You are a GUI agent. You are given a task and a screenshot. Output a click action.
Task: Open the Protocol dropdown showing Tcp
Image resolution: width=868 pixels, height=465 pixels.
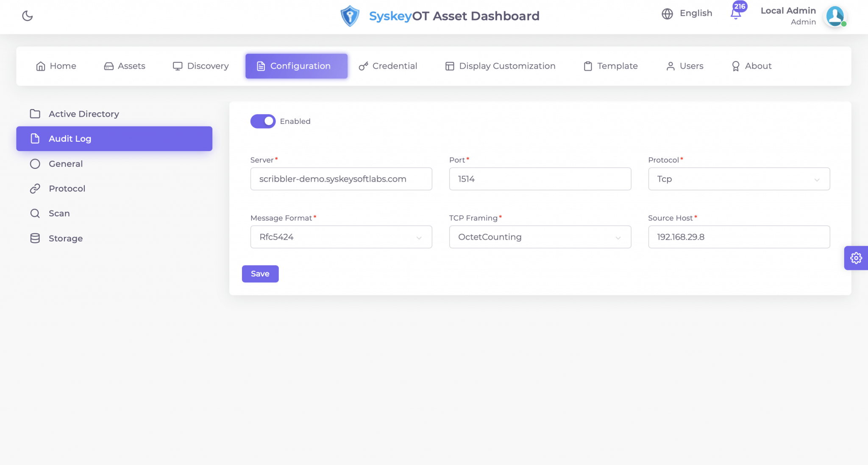[x=738, y=179]
